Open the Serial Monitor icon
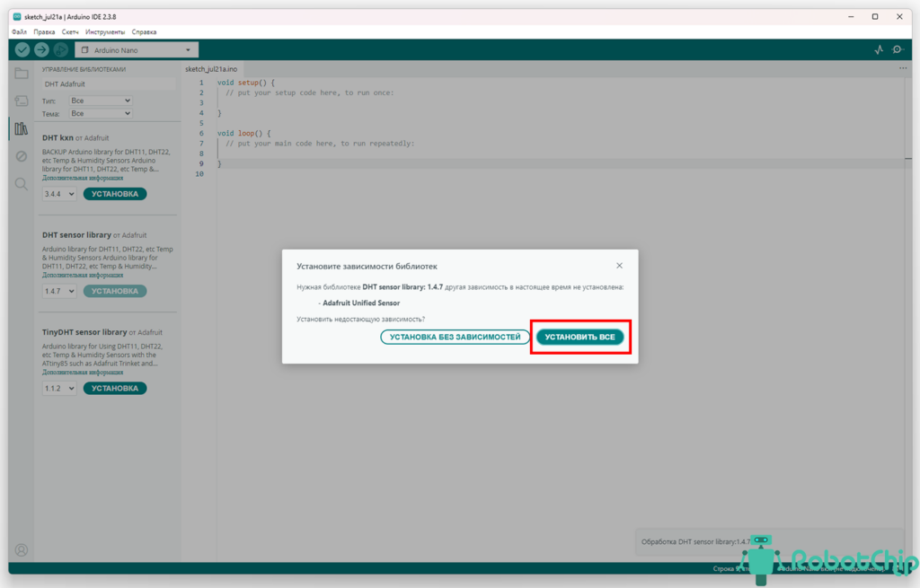Viewport: 920px width, 588px height. coord(898,50)
